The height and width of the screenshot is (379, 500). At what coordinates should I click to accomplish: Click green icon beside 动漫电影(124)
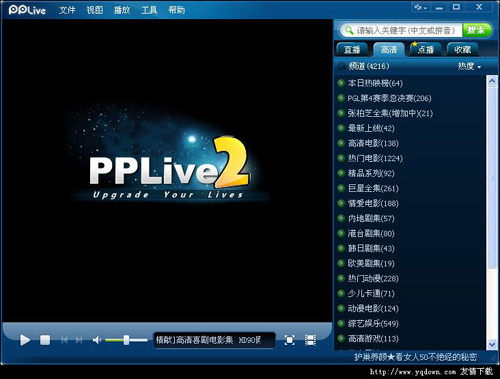tap(341, 308)
